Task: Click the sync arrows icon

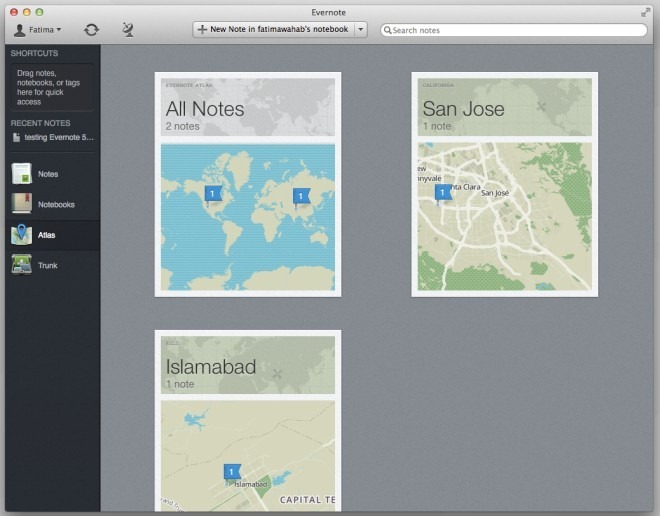Action: click(91, 30)
